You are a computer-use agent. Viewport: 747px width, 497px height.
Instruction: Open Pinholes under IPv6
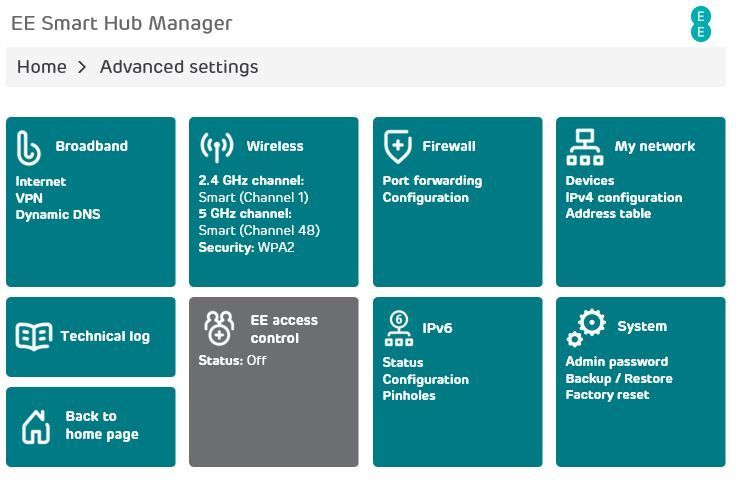tap(409, 396)
